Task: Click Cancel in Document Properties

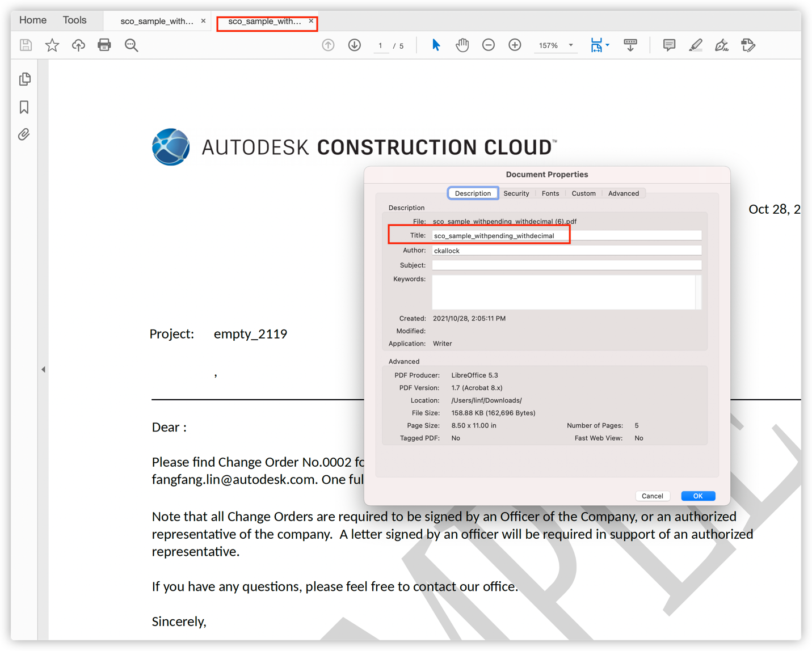Action: [x=653, y=496]
